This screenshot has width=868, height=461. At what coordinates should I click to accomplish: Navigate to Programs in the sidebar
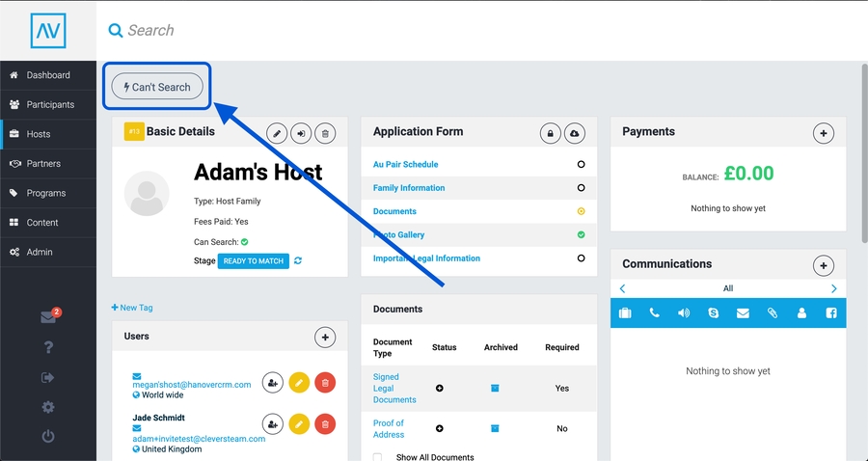tap(46, 193)
